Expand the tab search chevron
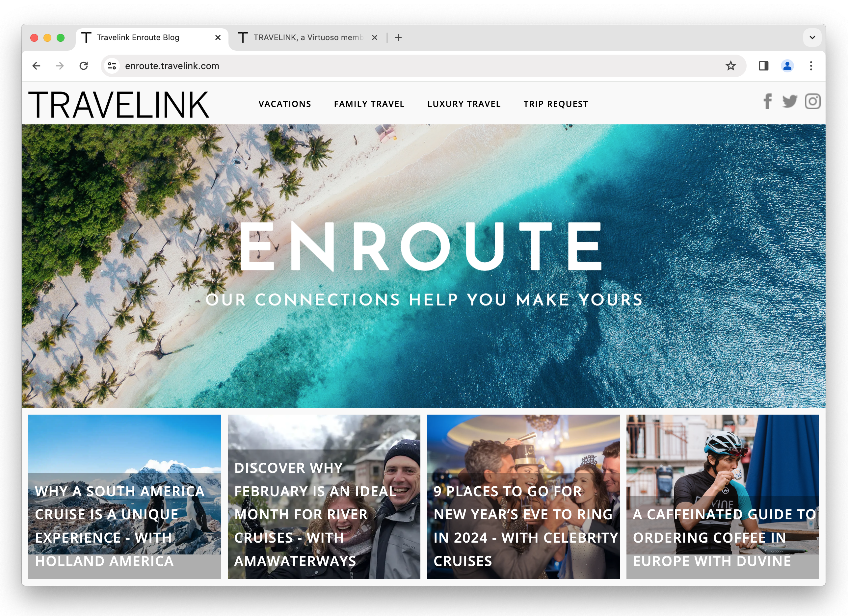Screen dimensions: 848x616 tap(812, 38)
